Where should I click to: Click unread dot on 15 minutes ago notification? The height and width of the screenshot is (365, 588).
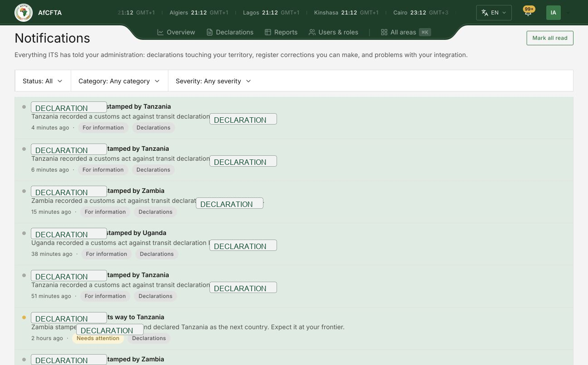click(x=24, y=191)
